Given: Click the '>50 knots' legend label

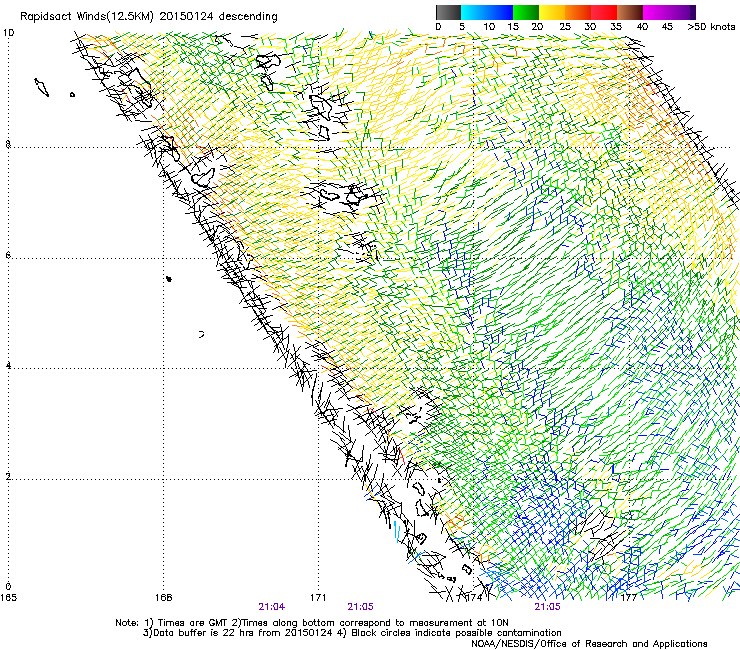Looking at the screenshot, I should [711, 27].
